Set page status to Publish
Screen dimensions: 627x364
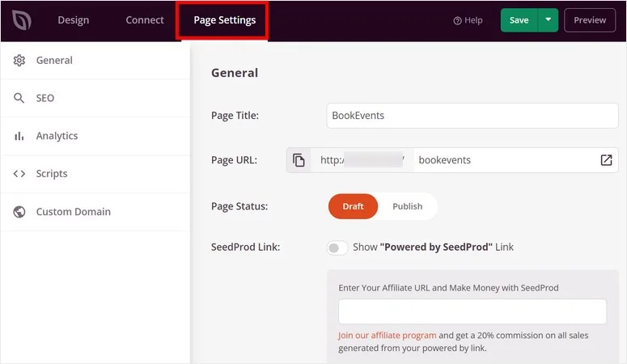click(407, 206)
